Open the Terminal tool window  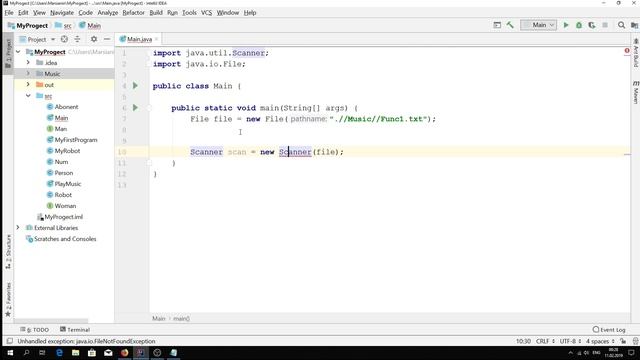pyautogui.click(x=75, y=329)
